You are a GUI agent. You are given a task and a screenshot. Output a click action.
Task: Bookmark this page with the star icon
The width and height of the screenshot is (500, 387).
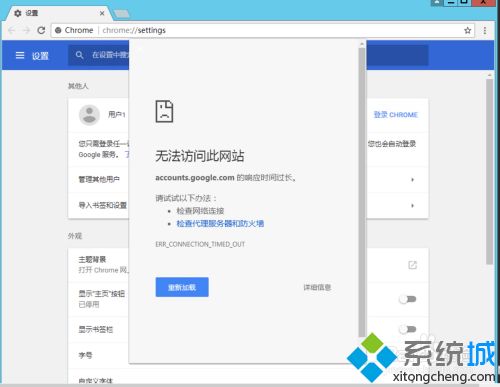[467, 30]
